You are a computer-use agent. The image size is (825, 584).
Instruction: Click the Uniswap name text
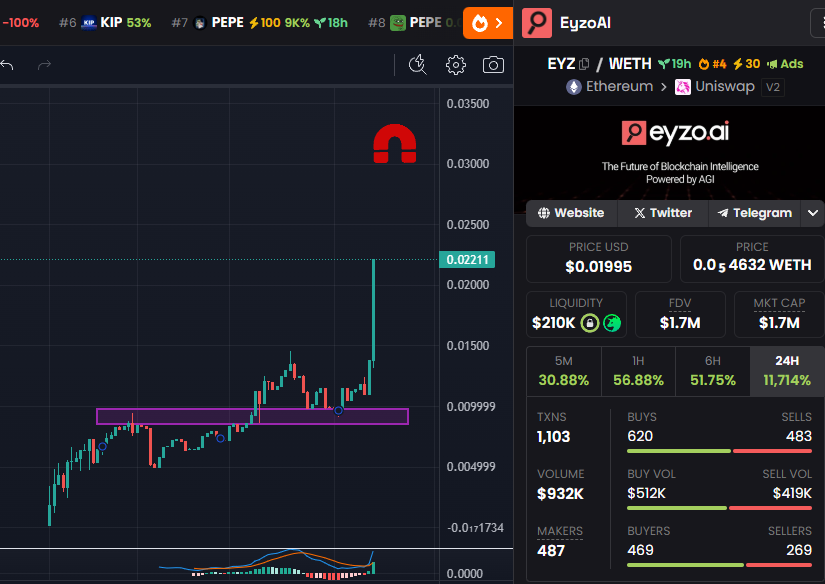725,87
